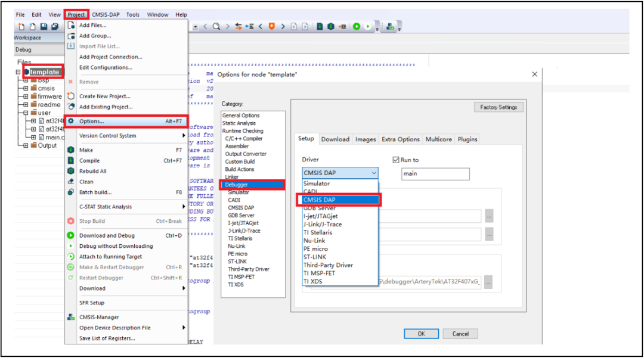The image size is (644, 358).
Task: Select Linker in the Category list
Action: click(231, 177)
